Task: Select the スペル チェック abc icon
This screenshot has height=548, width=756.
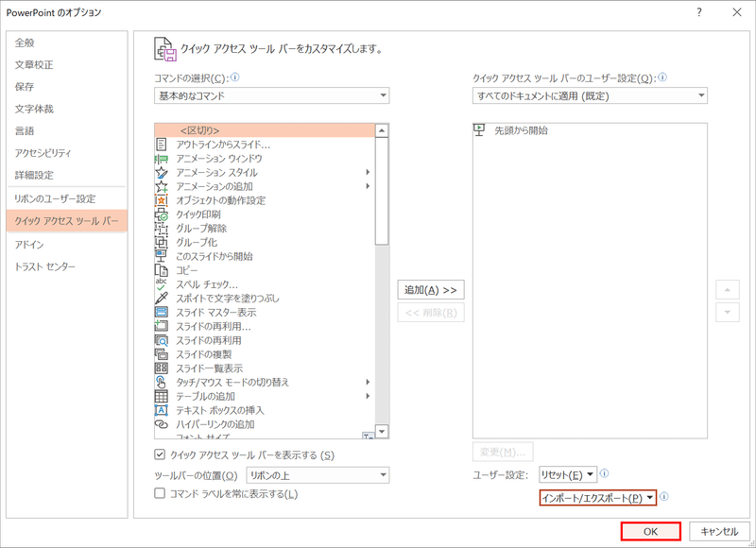Action: point(162,283)
